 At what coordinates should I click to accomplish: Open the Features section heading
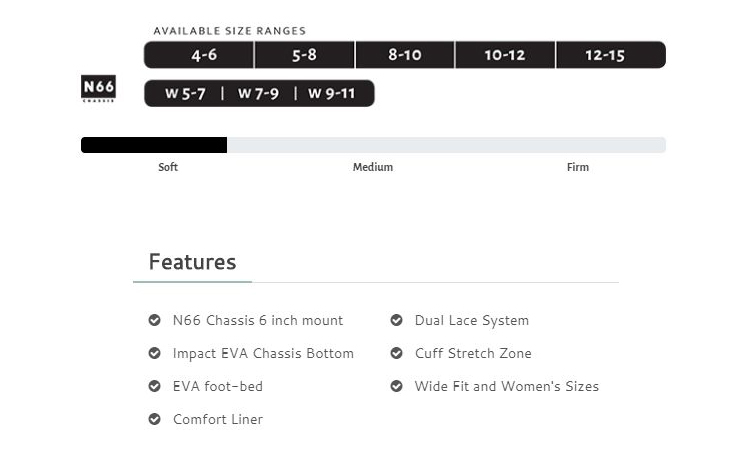192,262
